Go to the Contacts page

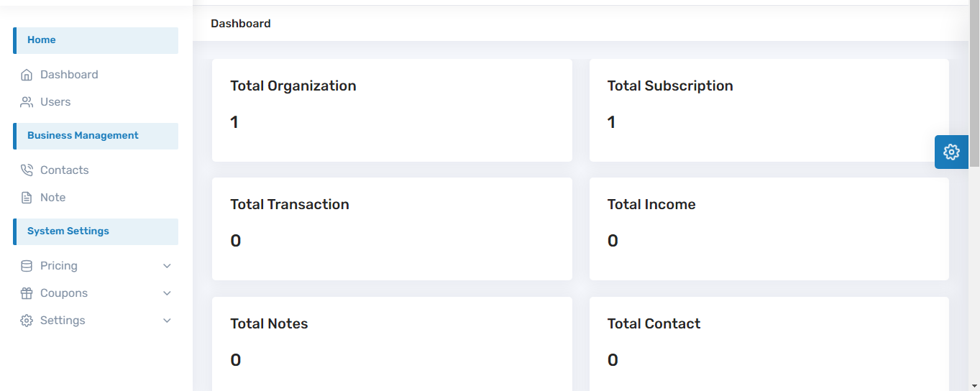point(65,170)
